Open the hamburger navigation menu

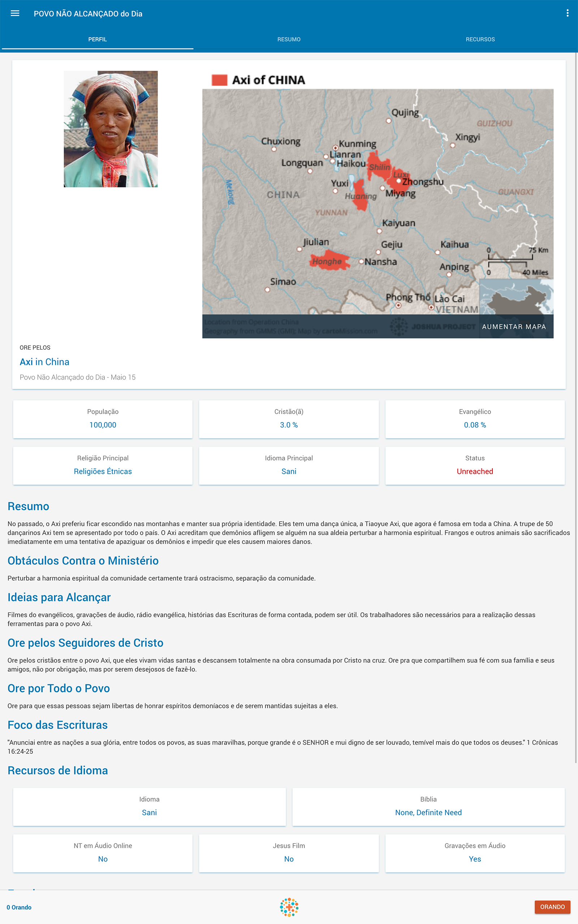point(15,13)
